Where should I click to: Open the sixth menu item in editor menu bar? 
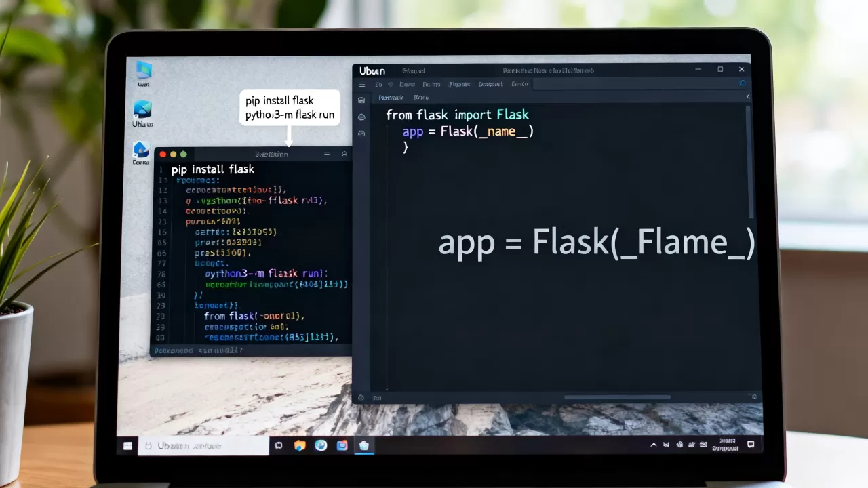491,85
